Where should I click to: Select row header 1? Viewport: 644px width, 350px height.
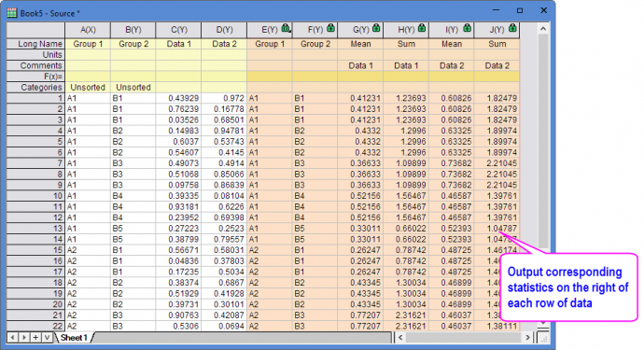pyautogui.click(x=35, y=98)
